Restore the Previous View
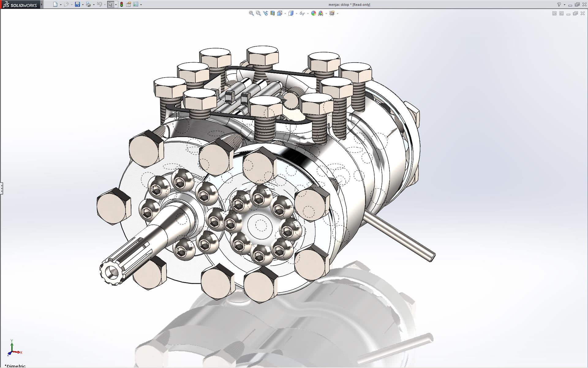The image size is (588, 368). tap(266, 13)
